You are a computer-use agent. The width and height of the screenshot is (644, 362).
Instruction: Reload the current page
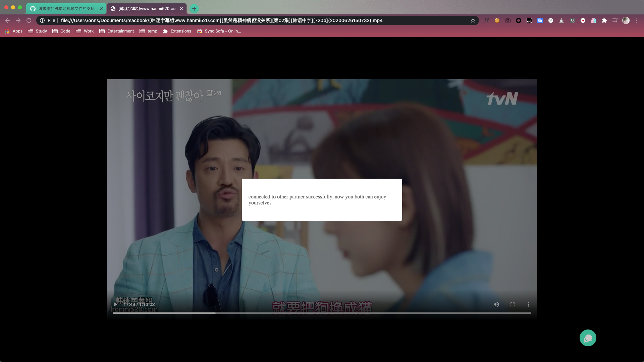pyautogui.click(x=29, y=20)
